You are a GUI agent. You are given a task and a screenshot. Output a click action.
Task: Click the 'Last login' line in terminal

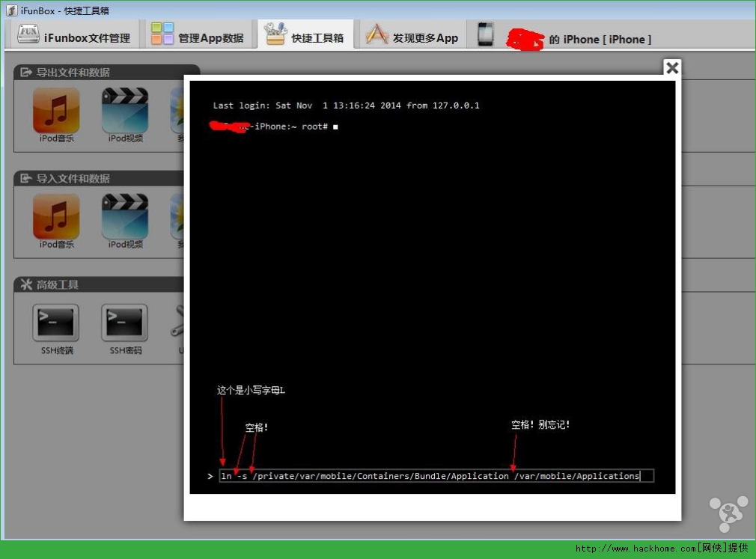[x=346, y=106]
